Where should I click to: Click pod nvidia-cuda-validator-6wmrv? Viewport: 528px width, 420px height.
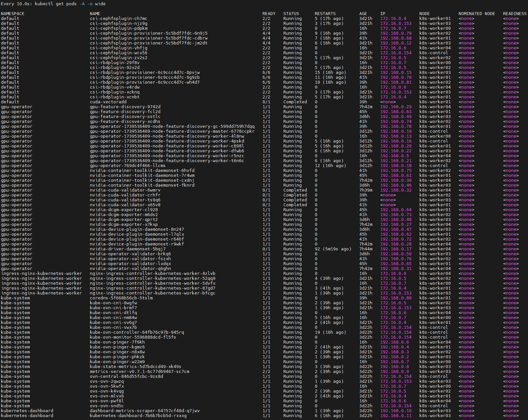click(125, 190)
